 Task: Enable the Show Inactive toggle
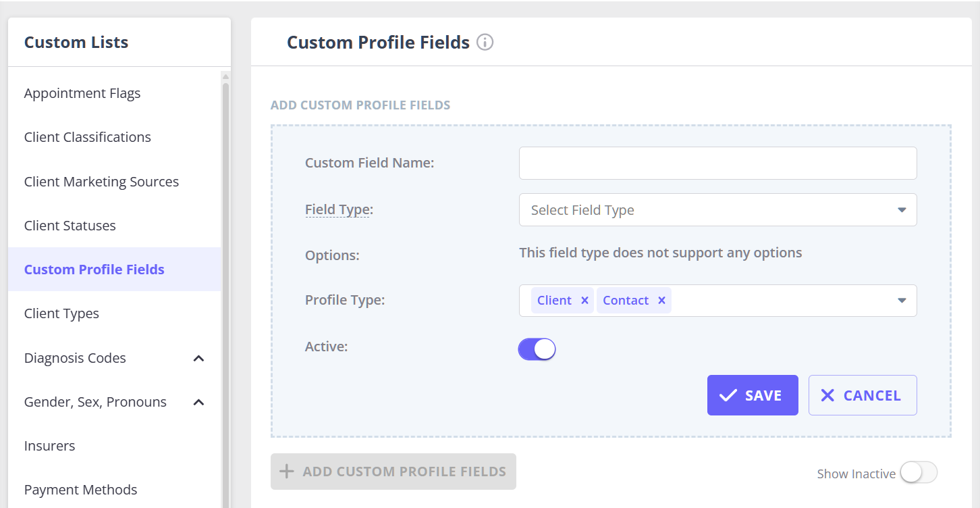click(x=919, y=473)
